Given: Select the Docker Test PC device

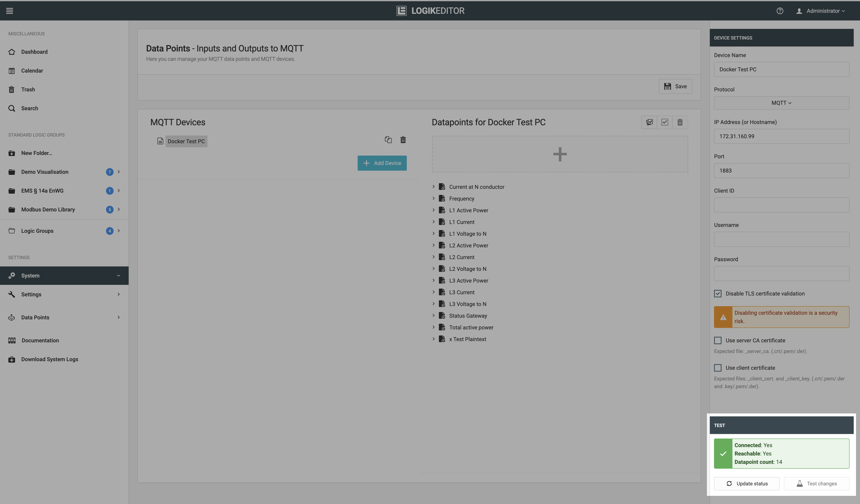Looking at the screenshot, I should click(186, 141).
